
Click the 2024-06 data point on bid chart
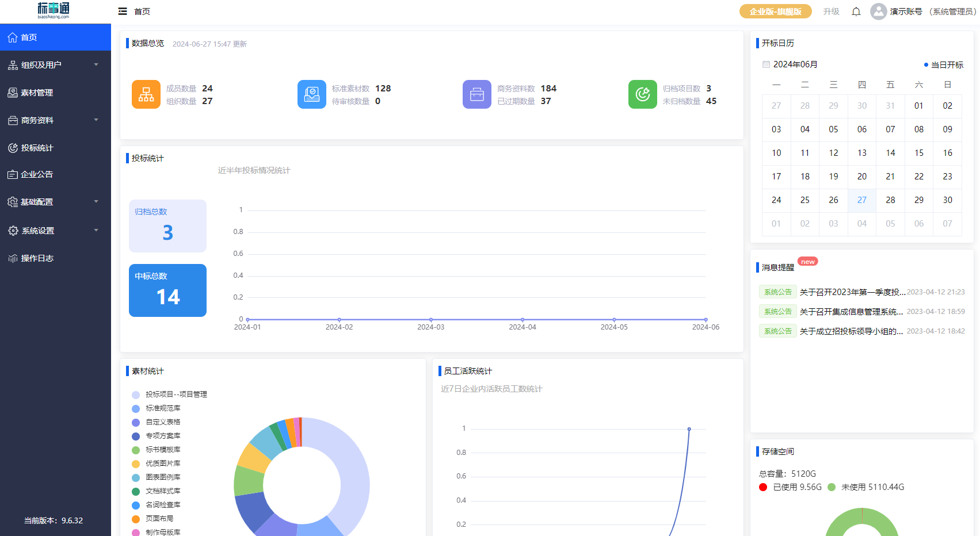click(706, 320)
